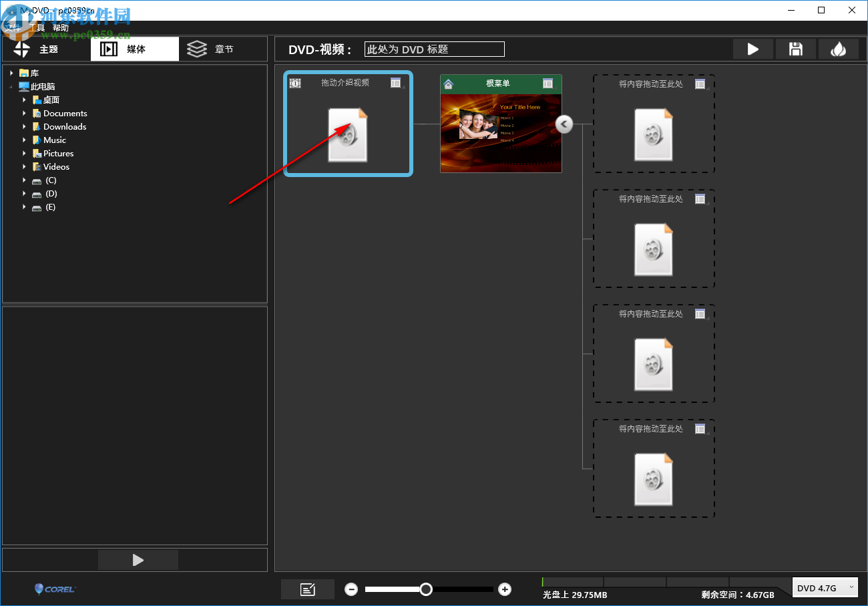The width and height of the screenshot is (868, 606).
Task: Click the home icon on the 根菜单 header
Action: [447, 84]
